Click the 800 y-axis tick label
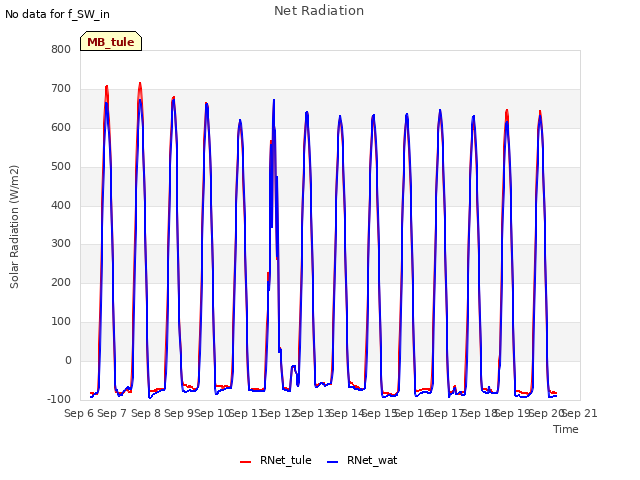This screenshot has height=480, width=640. [61, 50]
